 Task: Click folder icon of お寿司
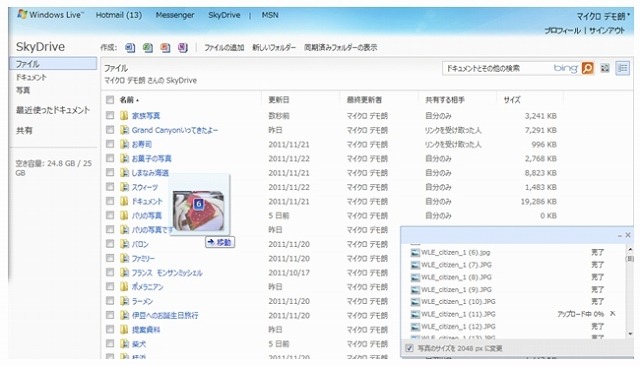click(x=124, y=144)
